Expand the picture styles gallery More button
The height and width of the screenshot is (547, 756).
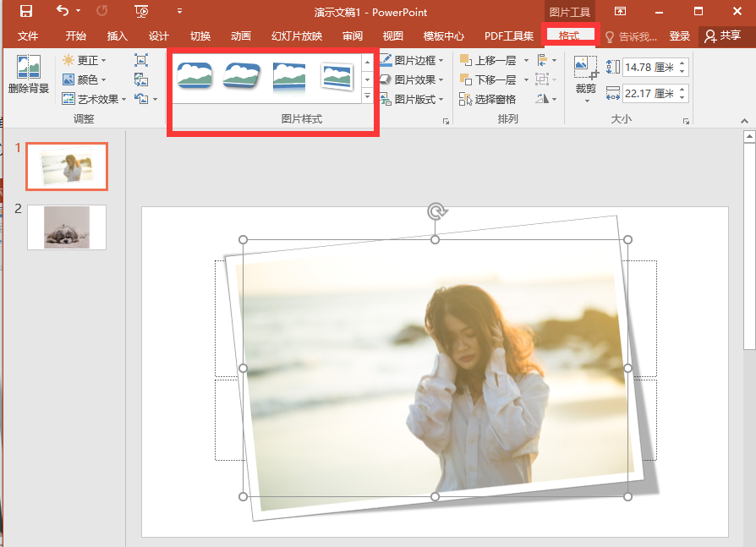click(367, 96)
